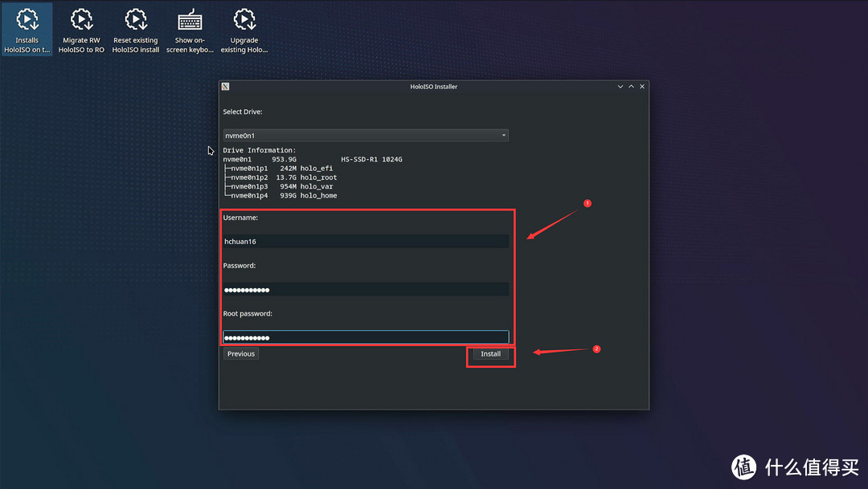Click the HoloISO Installer title bar text
Viewport: 868px width, 489px height.
tap(433, 87)
